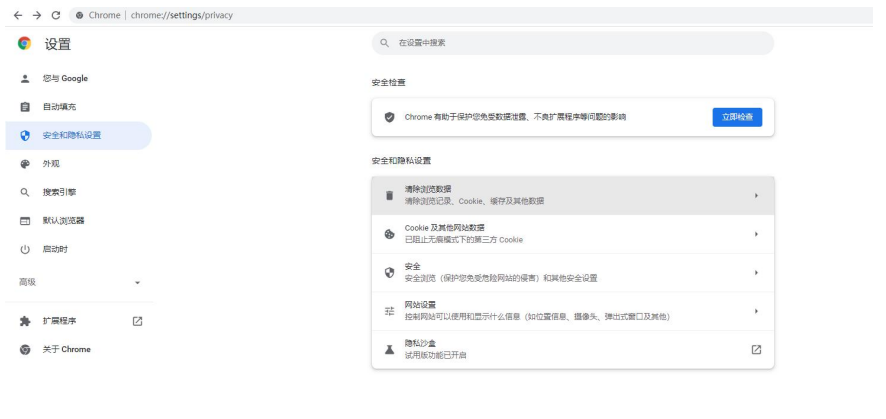Click text '清除浏览记录、Cookie、缓存及其他数据'
886x419 pixels.
pos(474,201)
